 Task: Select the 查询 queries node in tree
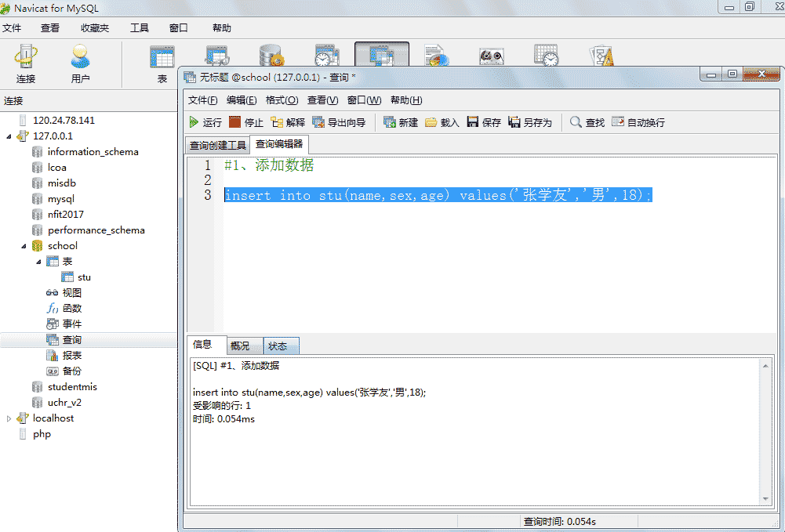click(71, 340)
